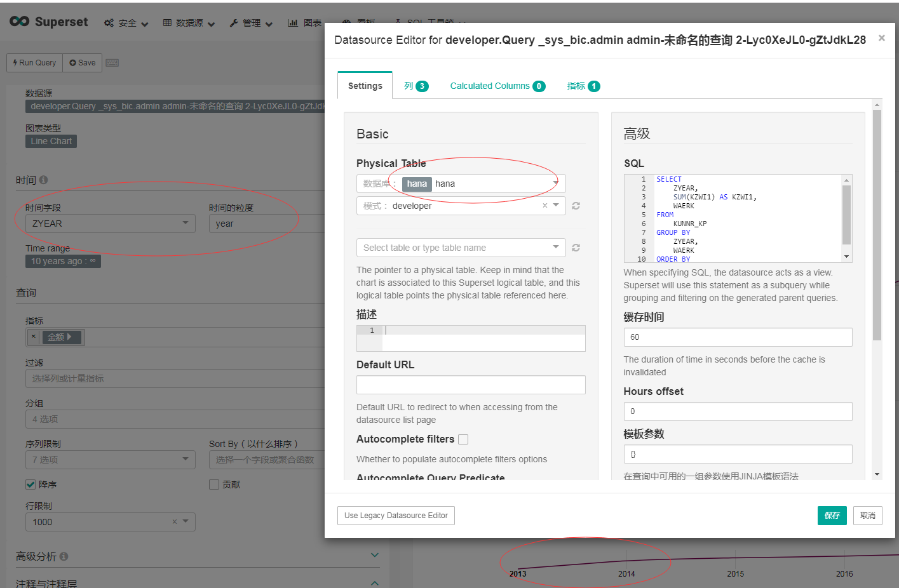Clear the 行限制 value 1000
The image size is (899, 588).
pyautogui.click(x=175, y=522)
